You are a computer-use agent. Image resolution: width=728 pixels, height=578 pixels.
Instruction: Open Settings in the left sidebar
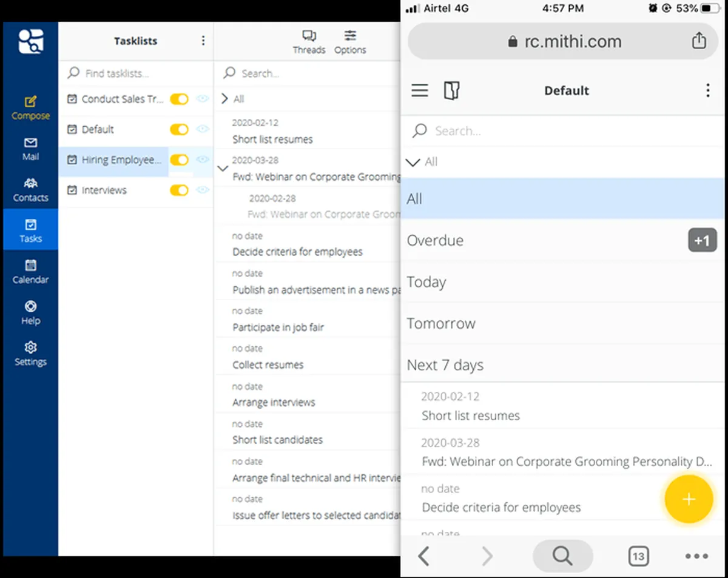(30, 354)
